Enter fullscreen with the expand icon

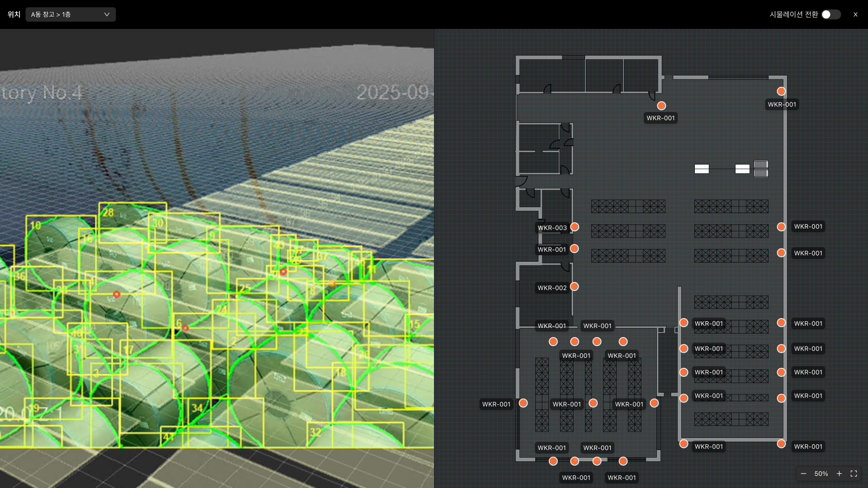coord(854,474)
